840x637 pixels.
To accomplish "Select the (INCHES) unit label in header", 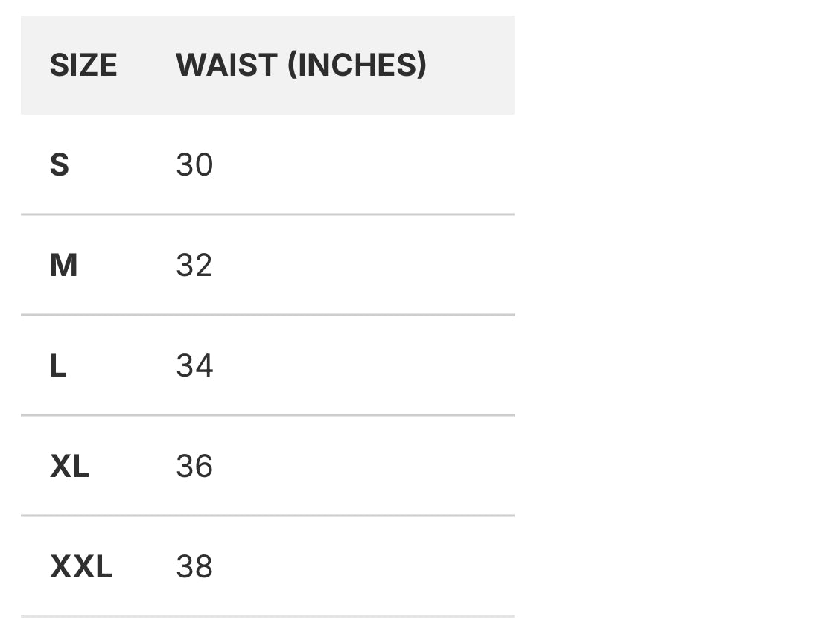I will pos(357,65).
